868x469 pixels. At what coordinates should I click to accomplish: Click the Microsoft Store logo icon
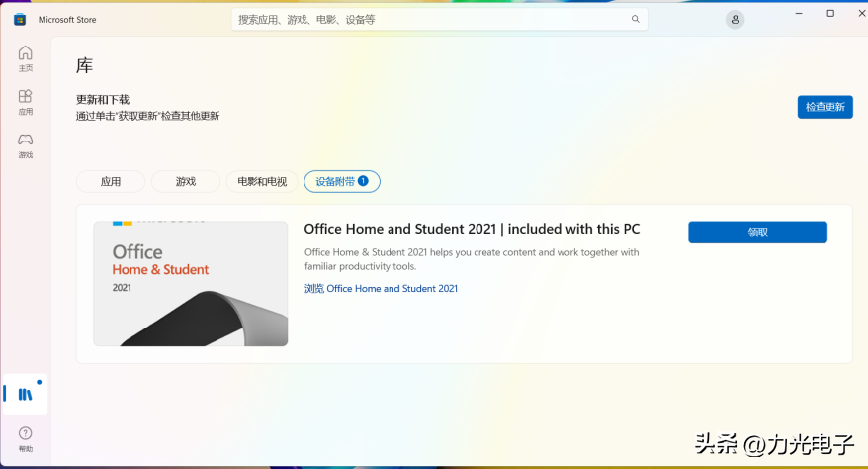tap(20, 20)
